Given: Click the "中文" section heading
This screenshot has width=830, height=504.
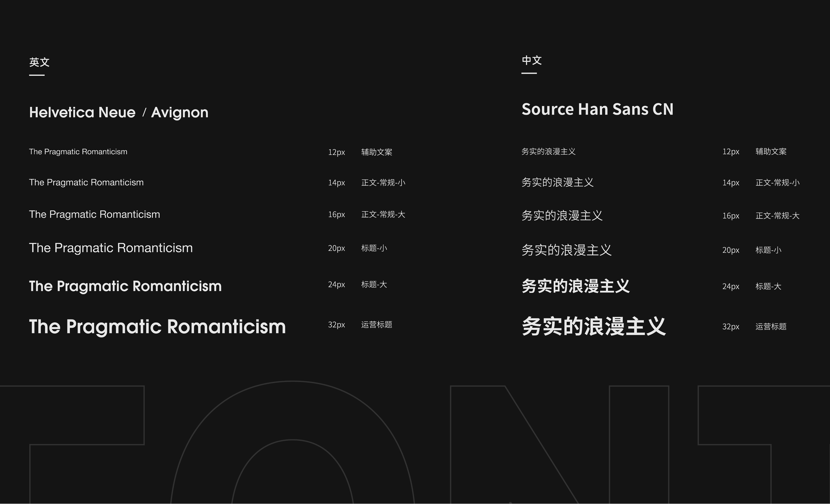Looking at the screenshot, I should (532, 60).
